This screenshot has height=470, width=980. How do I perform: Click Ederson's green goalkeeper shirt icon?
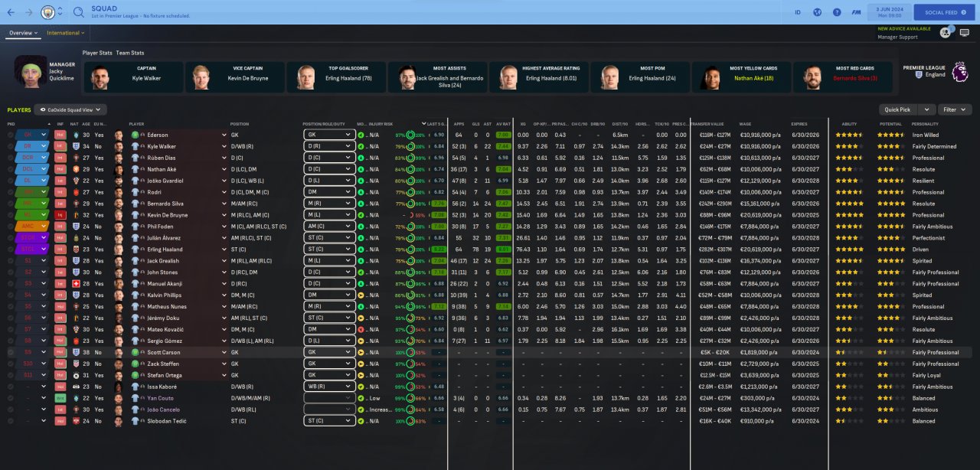pyautogui.click(x=134, y=135)
